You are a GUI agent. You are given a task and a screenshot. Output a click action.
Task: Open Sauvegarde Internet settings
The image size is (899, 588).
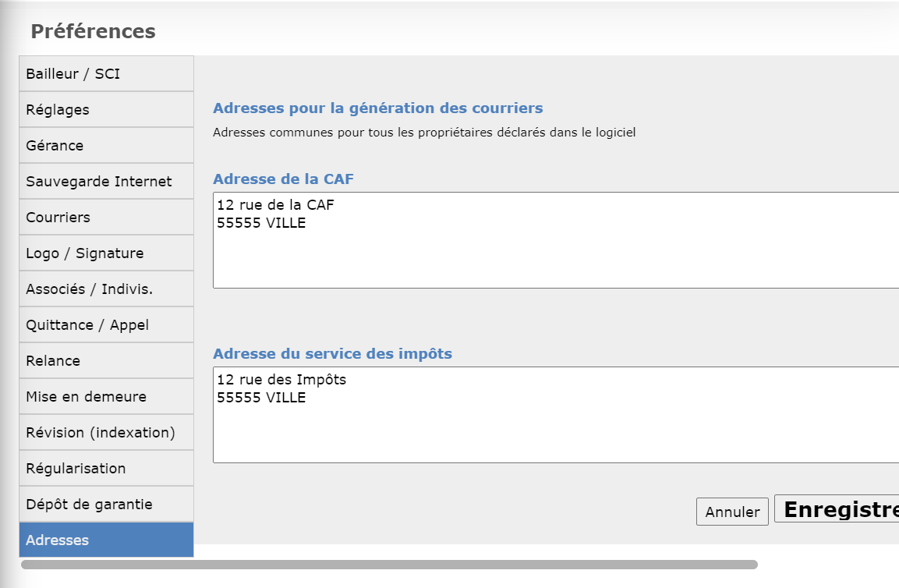tap(106, 182)
